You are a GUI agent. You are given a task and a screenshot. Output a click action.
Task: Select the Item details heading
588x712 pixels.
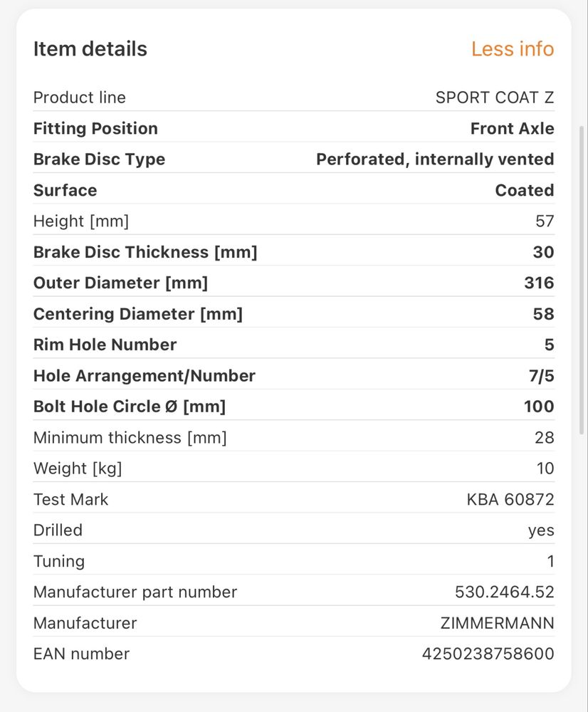[x=90, y=48]
